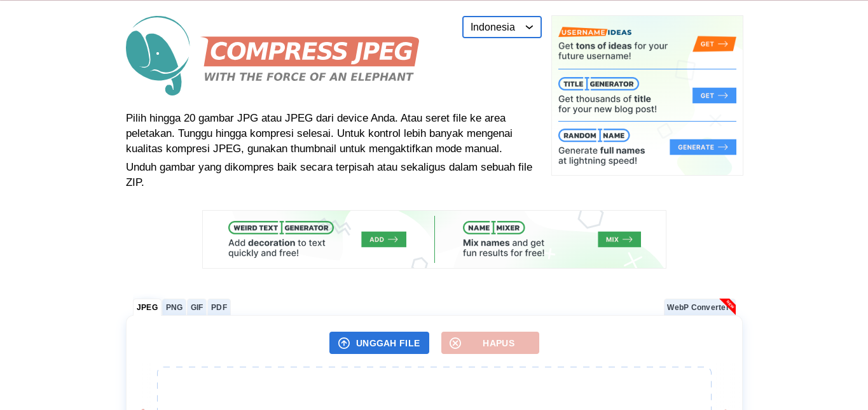
Task: Select the PDF tab
Action: coord(219,307)
